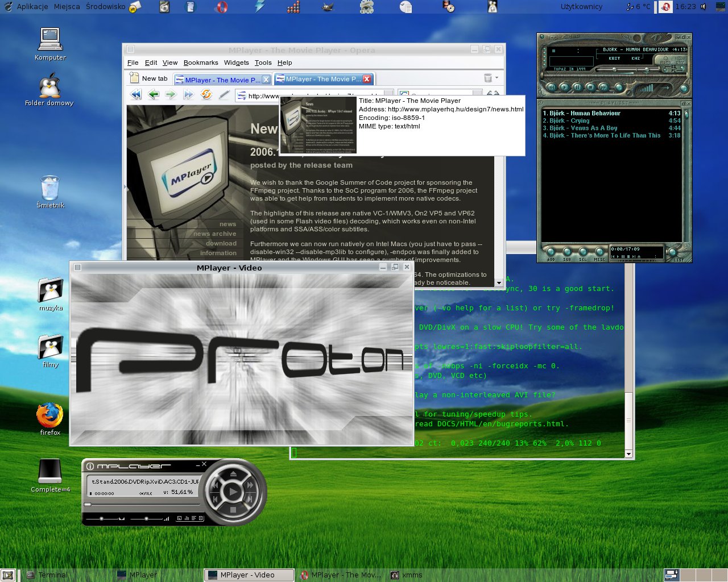Select 'Björk - Venus As A Boy' track

point(611,128)
